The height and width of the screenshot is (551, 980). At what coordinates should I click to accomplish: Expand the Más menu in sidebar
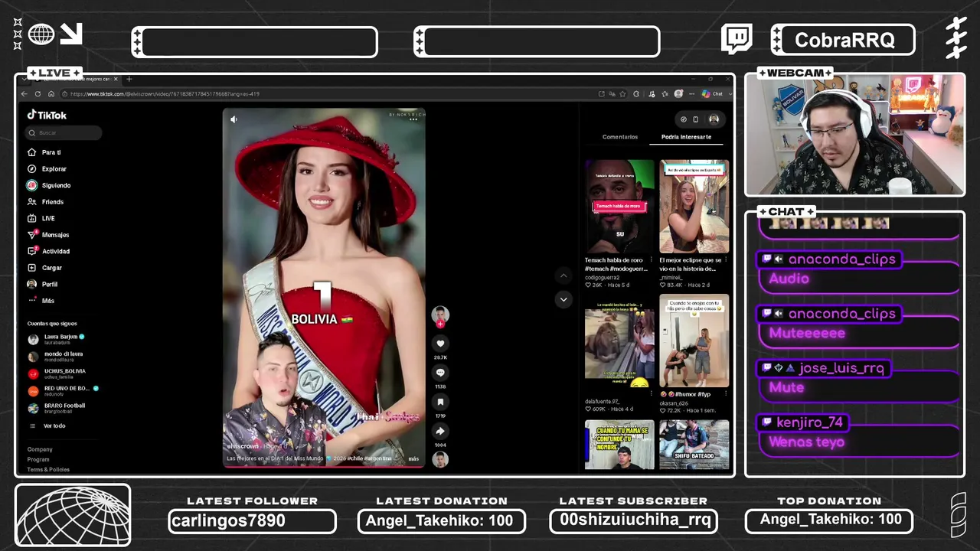point(41,301)
